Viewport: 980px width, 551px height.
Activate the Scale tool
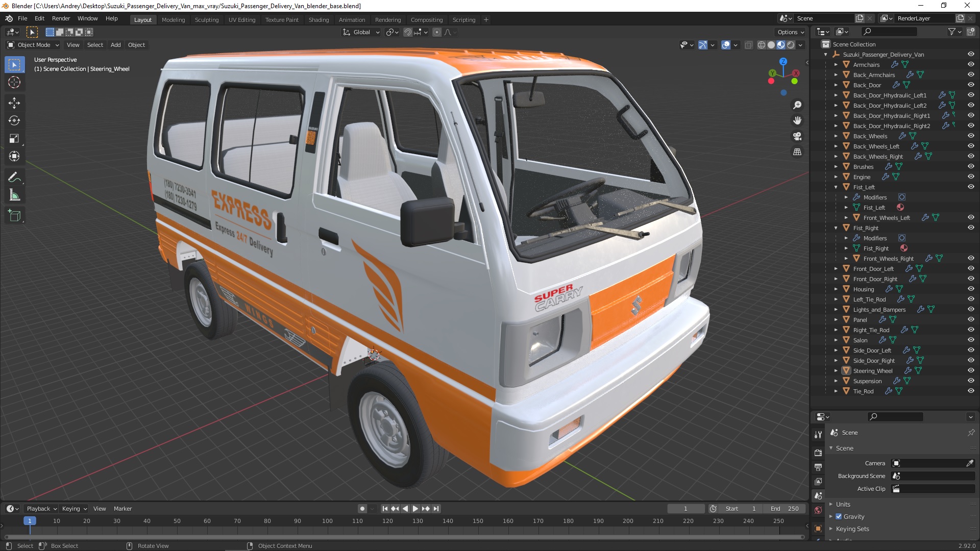pos(14,139)
